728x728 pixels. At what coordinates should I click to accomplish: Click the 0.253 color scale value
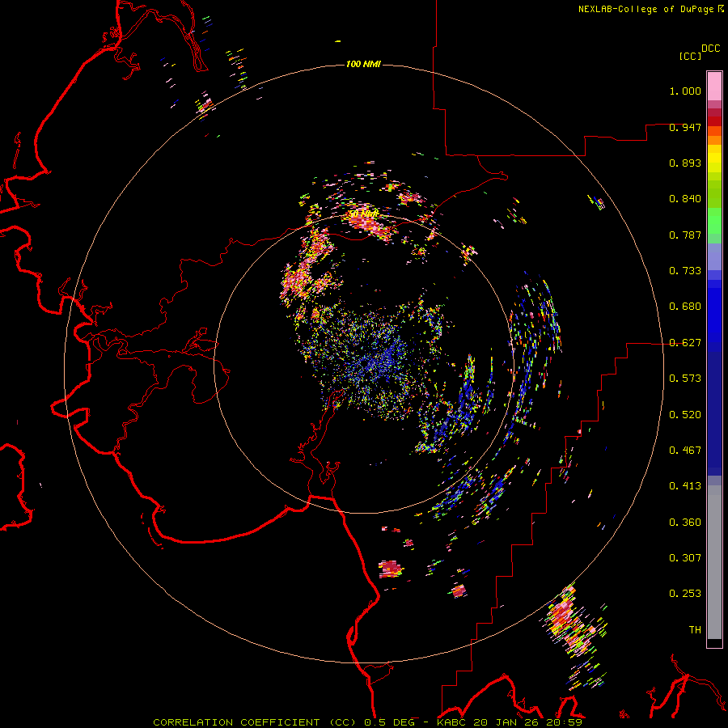685,594
